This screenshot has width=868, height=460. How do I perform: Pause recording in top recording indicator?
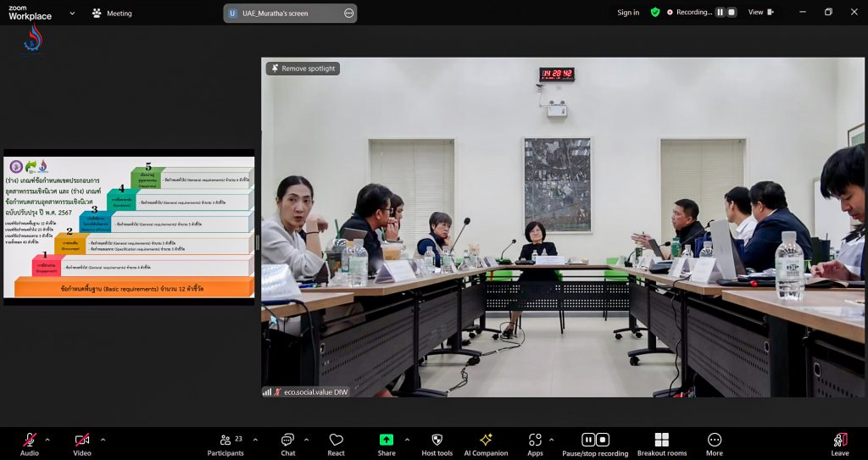[721, 13]
